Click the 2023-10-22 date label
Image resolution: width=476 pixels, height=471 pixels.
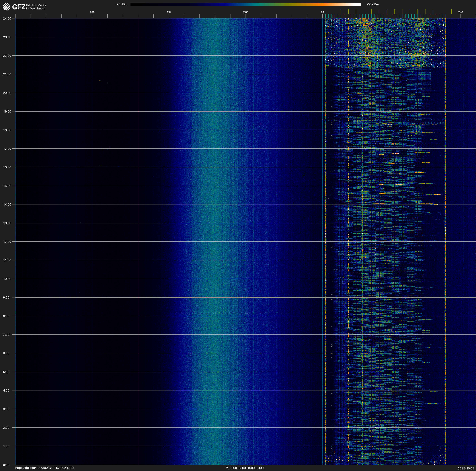point(466,468)
